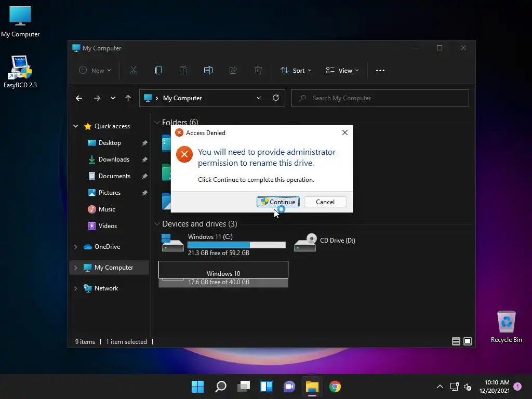
Task: Open Downloads in the sidebar
Action: pyautogui.click(x=114, y=159)
